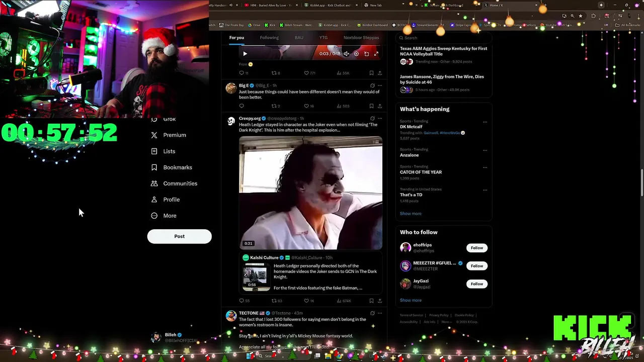
Task: Open the more menu on TECTONE's post
Action: pos(380,313)
